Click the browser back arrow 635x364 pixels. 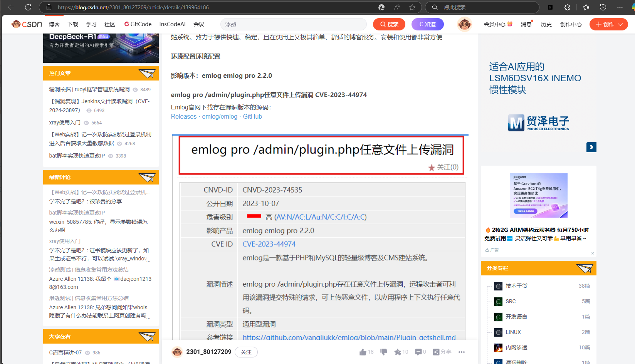tap(11, 7)
